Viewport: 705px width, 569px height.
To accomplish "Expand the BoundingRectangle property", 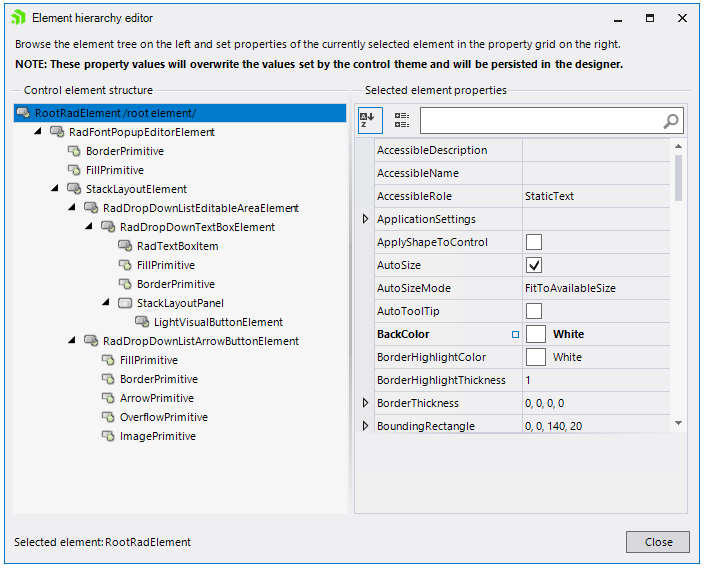I will click(x=366, y=426).
